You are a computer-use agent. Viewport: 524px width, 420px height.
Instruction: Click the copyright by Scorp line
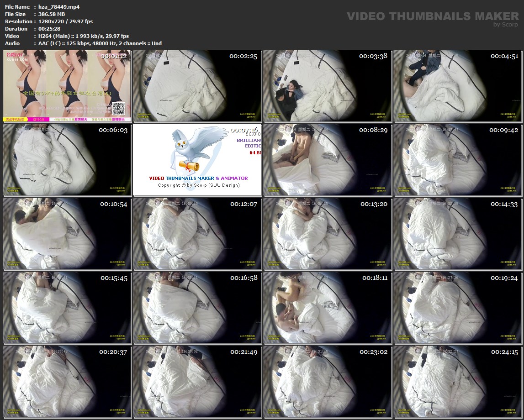[x=198, y=185]
